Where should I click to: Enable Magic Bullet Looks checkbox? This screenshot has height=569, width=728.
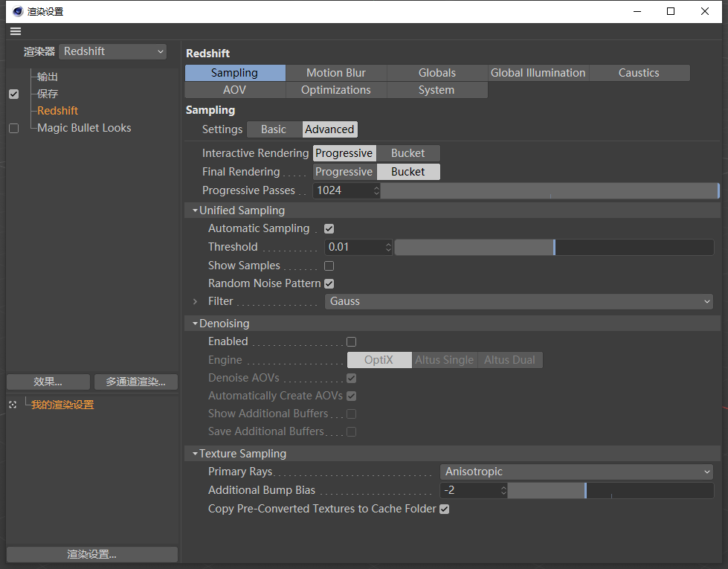click(13, 128)
